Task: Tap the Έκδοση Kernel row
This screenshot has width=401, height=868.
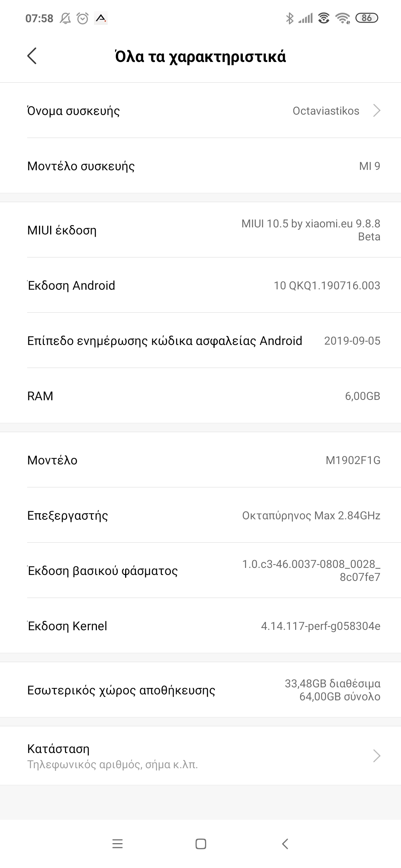Action: (200, 626)
